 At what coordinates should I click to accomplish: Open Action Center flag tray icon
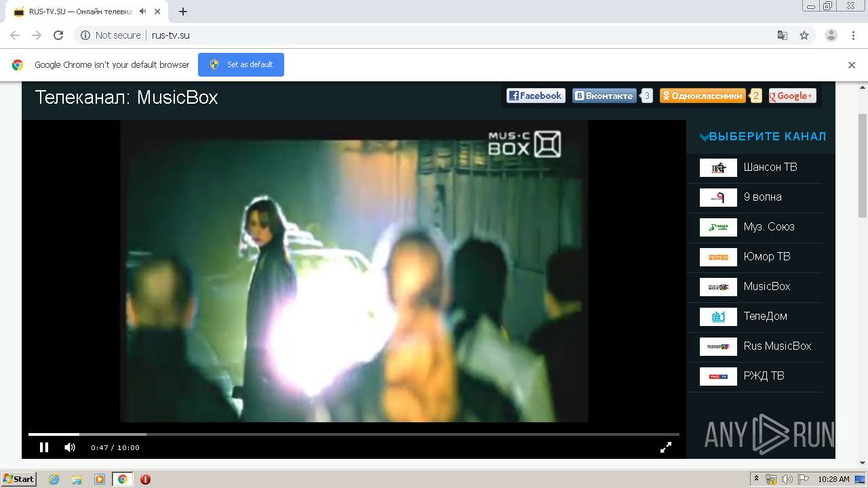804,479
